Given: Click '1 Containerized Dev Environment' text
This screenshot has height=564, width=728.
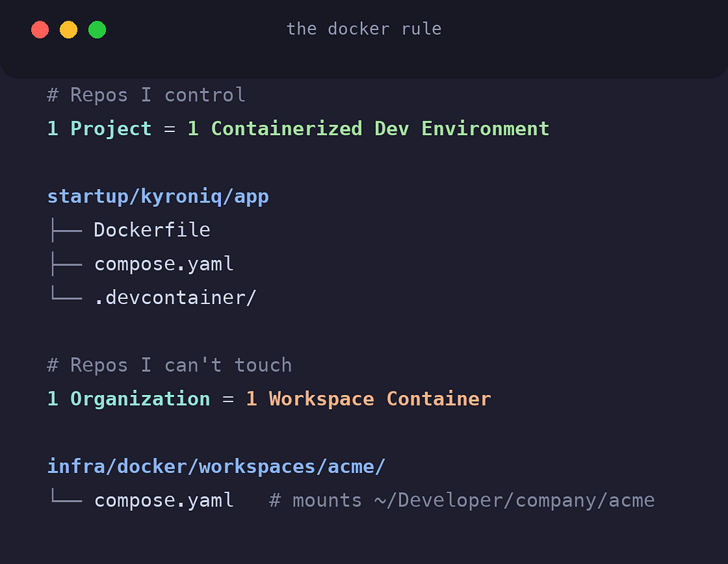Looking at the screenshot, I should 368,129.
